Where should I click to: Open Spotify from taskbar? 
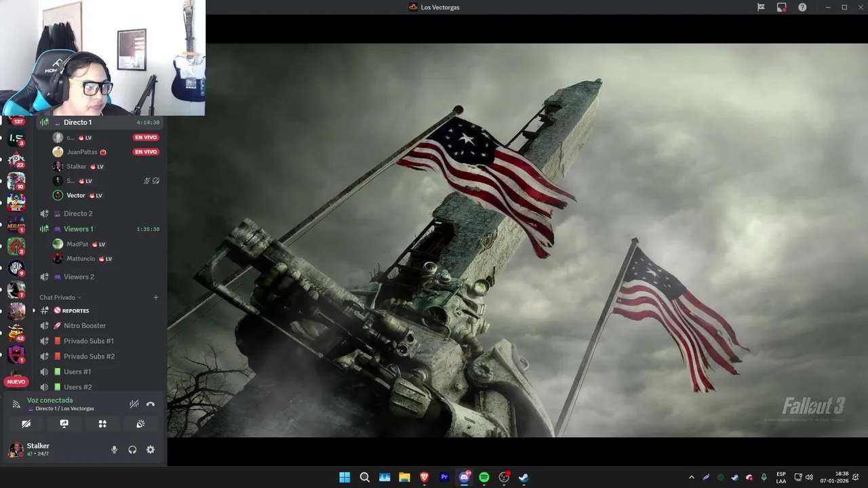click(484, 477)
